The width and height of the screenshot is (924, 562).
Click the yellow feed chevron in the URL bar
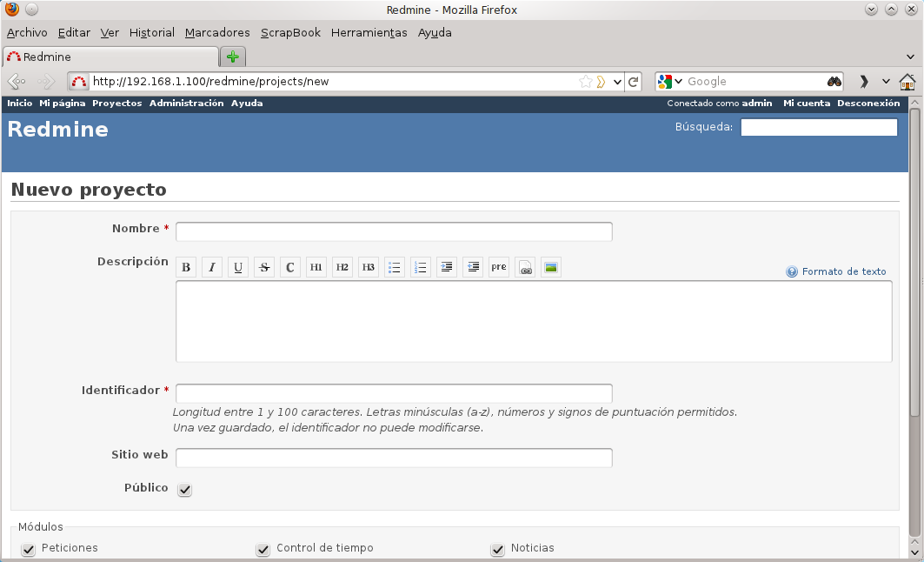601,82
